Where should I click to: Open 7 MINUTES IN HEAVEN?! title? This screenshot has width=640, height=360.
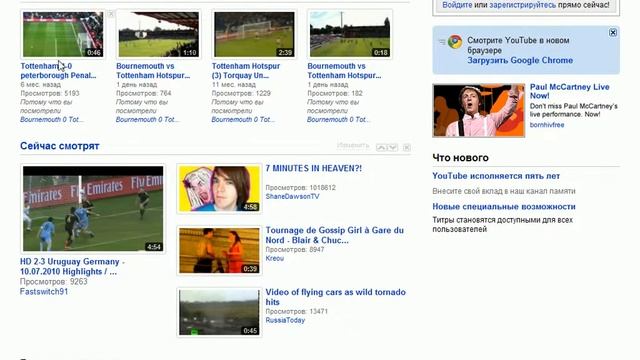[x=313, y=168]
